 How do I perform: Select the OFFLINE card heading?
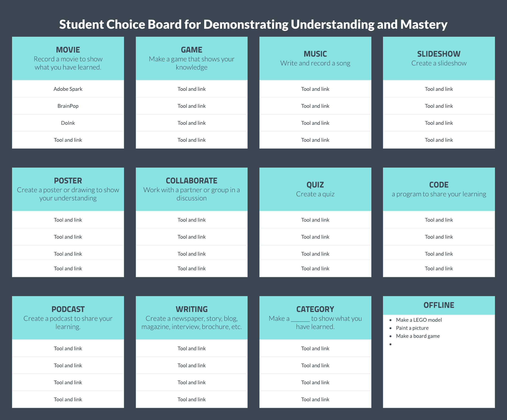pos(439,305)
